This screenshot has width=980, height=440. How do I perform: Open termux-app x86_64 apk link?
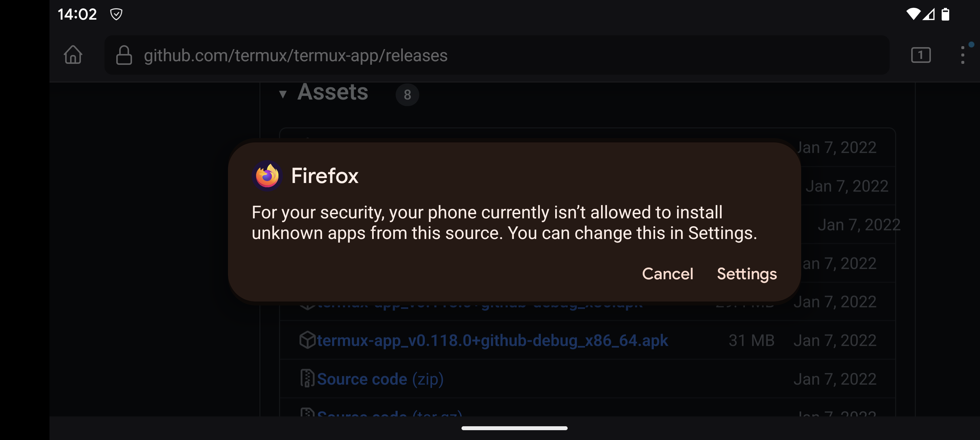(x=492, y=340)
